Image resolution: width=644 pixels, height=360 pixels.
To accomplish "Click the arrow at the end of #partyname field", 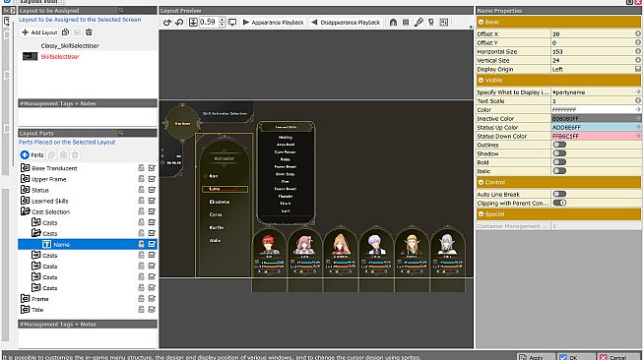I will (x=637, y=91).
